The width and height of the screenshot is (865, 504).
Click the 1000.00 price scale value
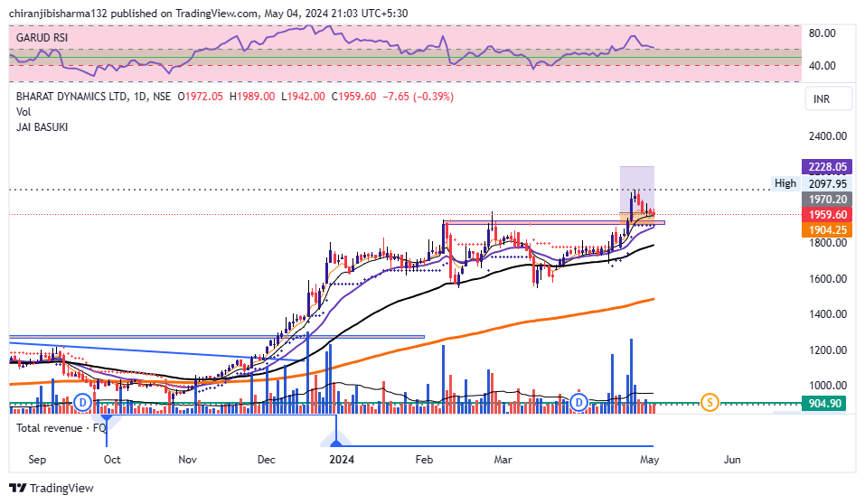[x=827, y=386]
